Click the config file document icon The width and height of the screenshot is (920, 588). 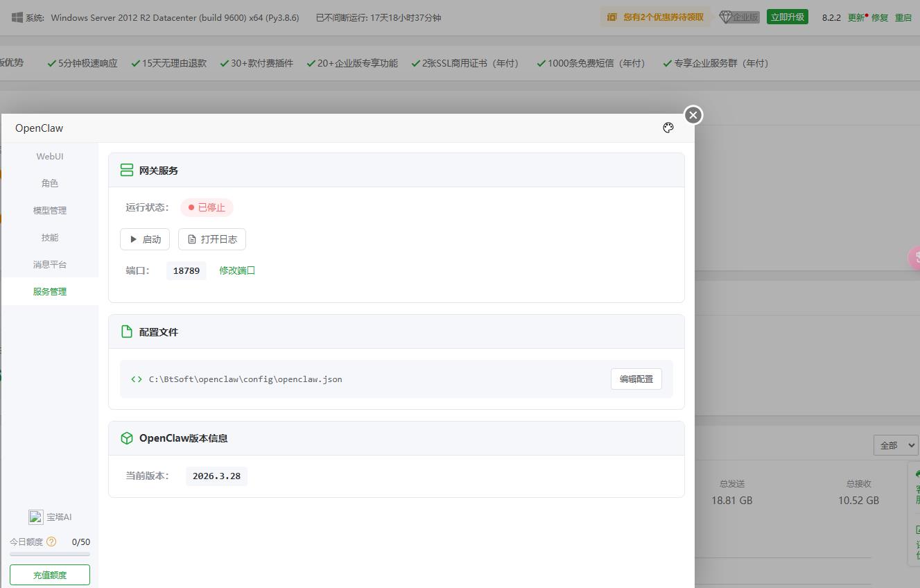[x=126, y=331]
